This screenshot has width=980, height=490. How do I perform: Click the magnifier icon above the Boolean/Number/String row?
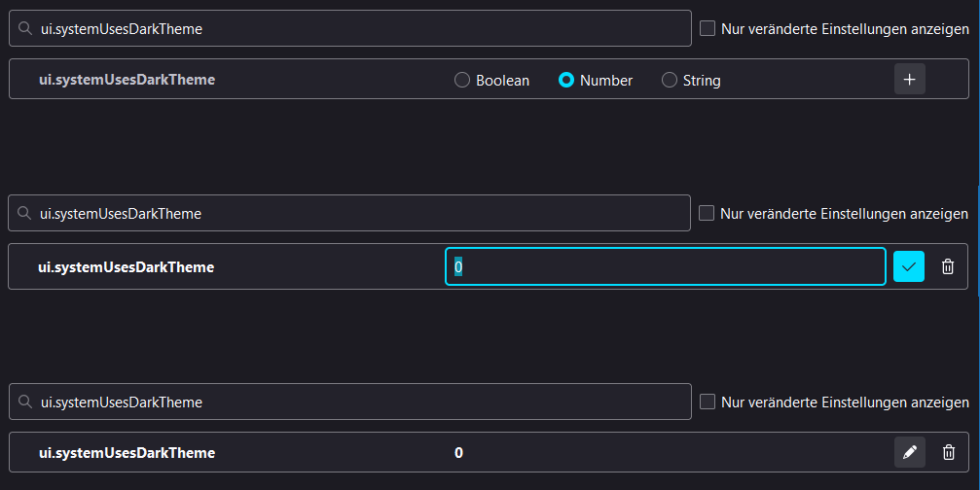(x=25, y=29)
